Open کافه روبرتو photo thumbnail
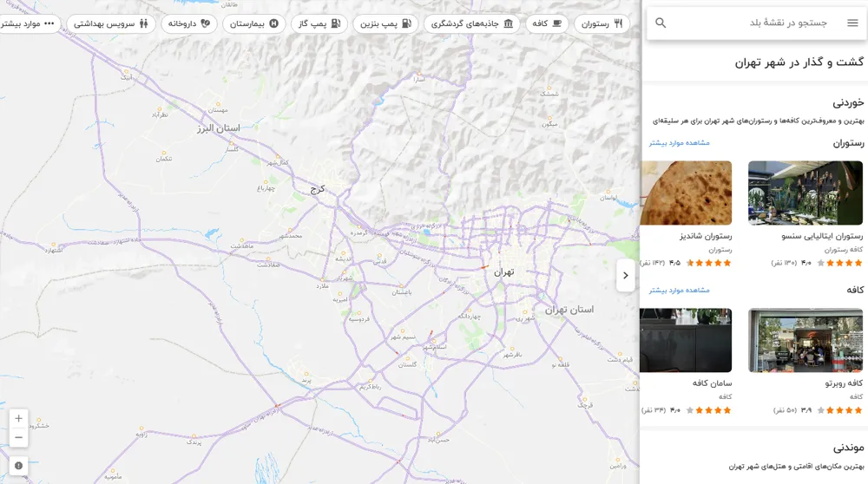This screenshot has width=868, height=484. coord(805,340)
